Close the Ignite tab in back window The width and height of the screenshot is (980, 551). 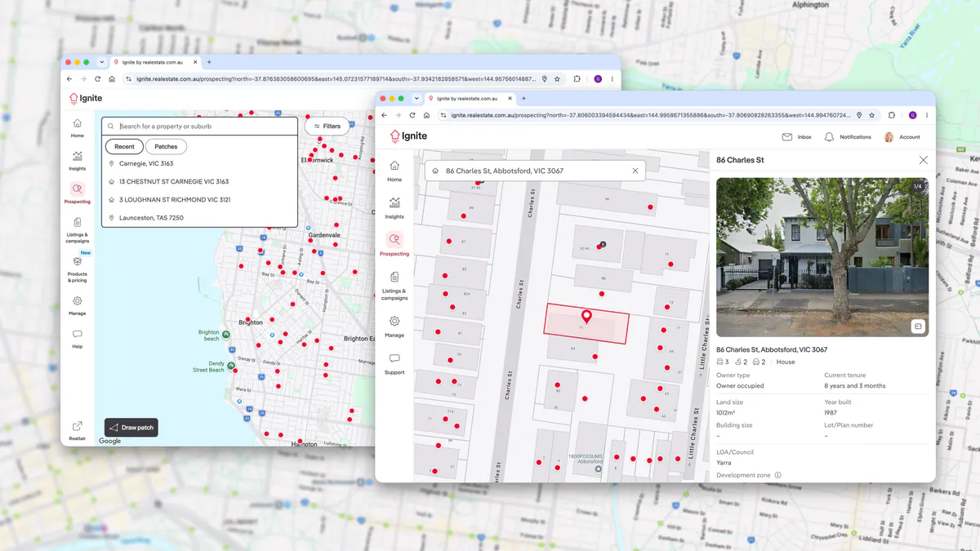click(x=195, y=62)
